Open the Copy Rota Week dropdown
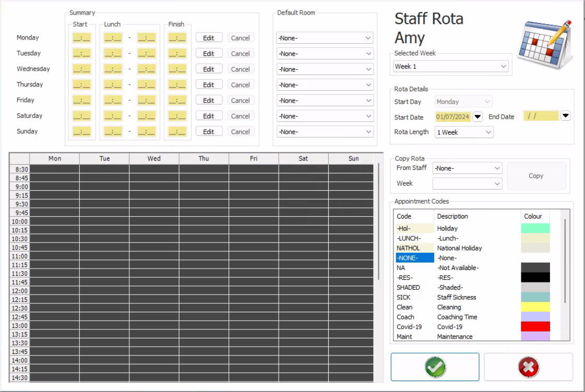Viewport: 585px width, 392px height. click(467, 183)
